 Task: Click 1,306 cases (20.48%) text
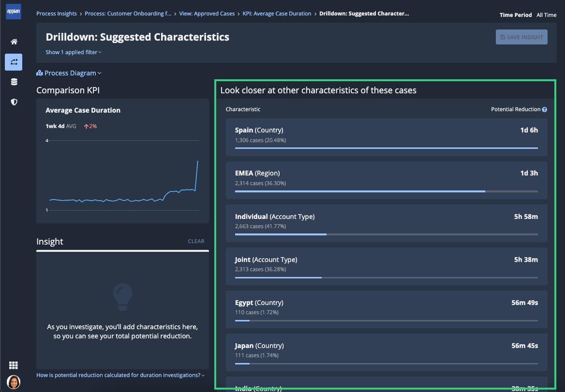(x=261, y=140)
